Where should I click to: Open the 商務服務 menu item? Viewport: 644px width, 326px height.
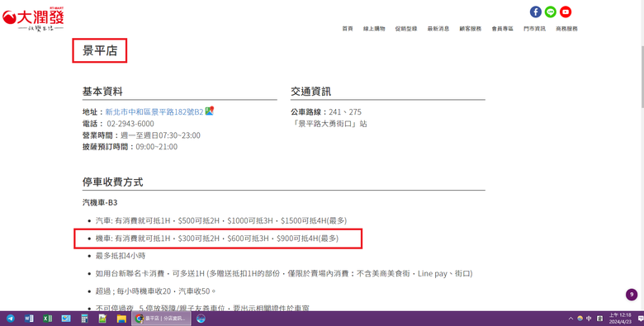click(x=566, y=29)
